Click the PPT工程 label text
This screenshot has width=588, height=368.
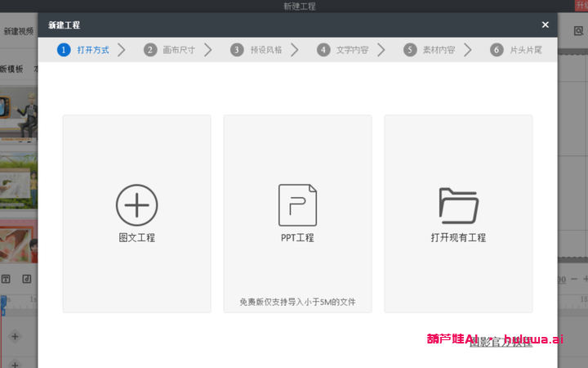pyautogui.click(x=297, y=238)
